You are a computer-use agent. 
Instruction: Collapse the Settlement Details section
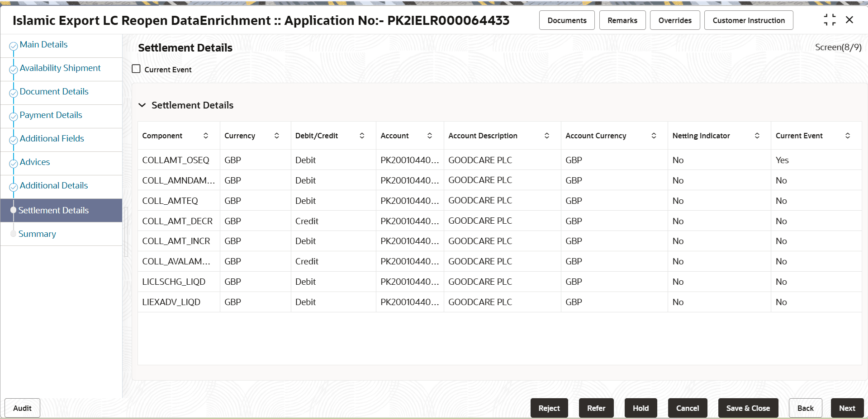coord(142,105)
